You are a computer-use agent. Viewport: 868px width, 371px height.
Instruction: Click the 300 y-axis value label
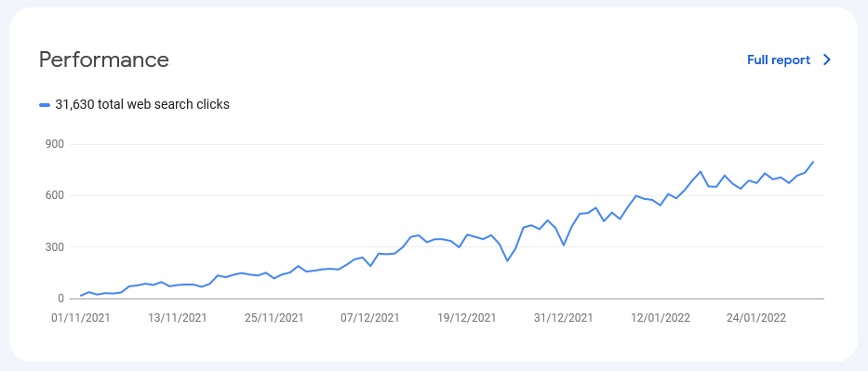click(x=56, y=247)
